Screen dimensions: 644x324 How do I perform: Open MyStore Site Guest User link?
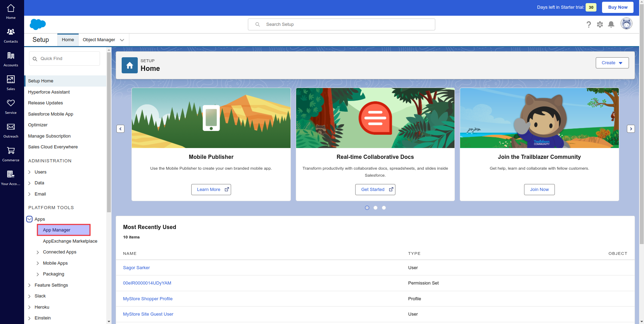click(148, 314)
